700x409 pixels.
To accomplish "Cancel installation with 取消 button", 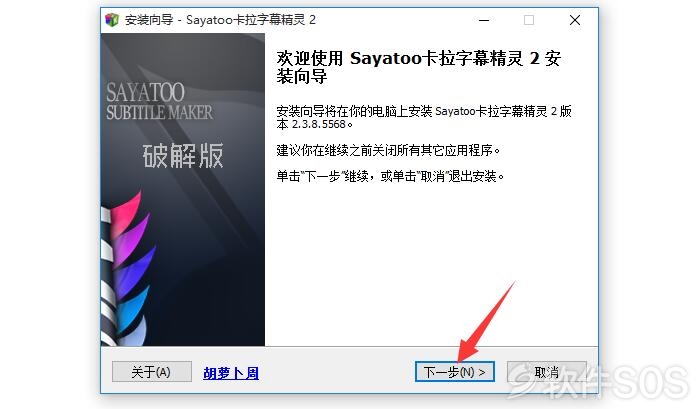I will click(546, 372).
